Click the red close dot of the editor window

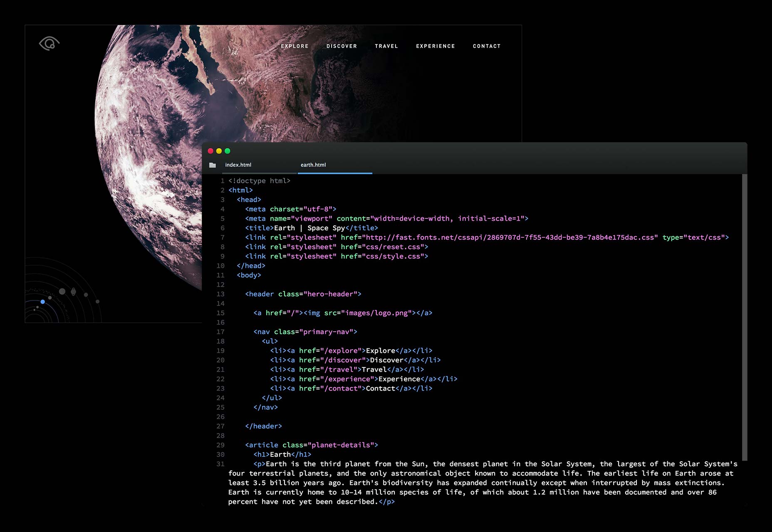click(210, 151)
